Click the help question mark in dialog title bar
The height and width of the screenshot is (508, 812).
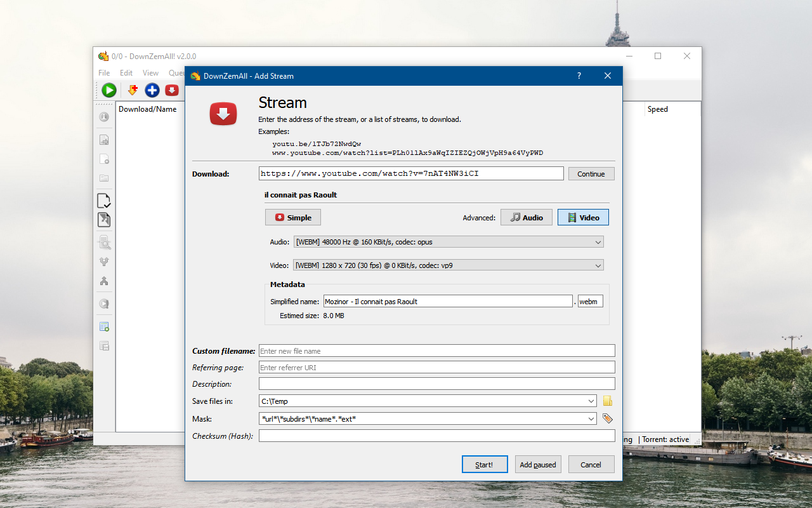coord(579,76)
